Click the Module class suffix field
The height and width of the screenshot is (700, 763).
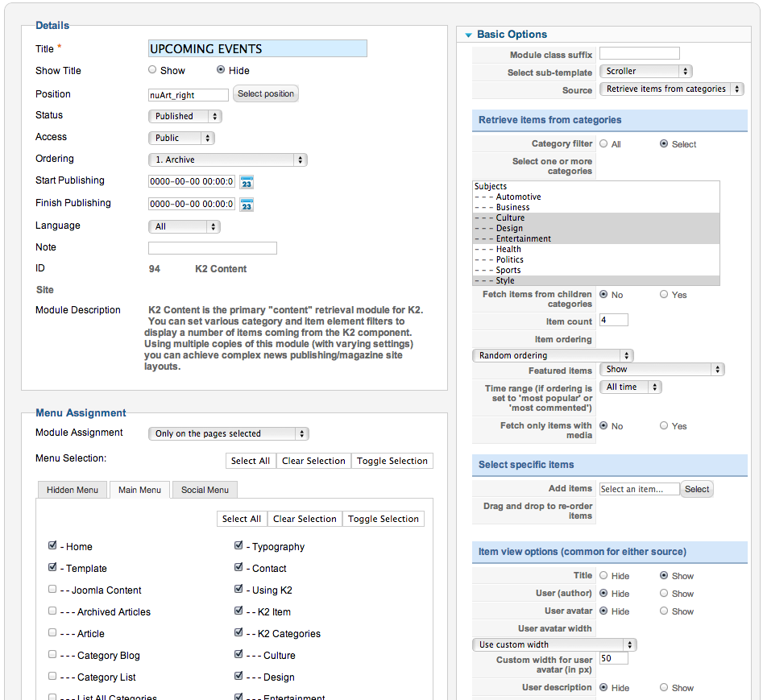[x=640, y=53]
